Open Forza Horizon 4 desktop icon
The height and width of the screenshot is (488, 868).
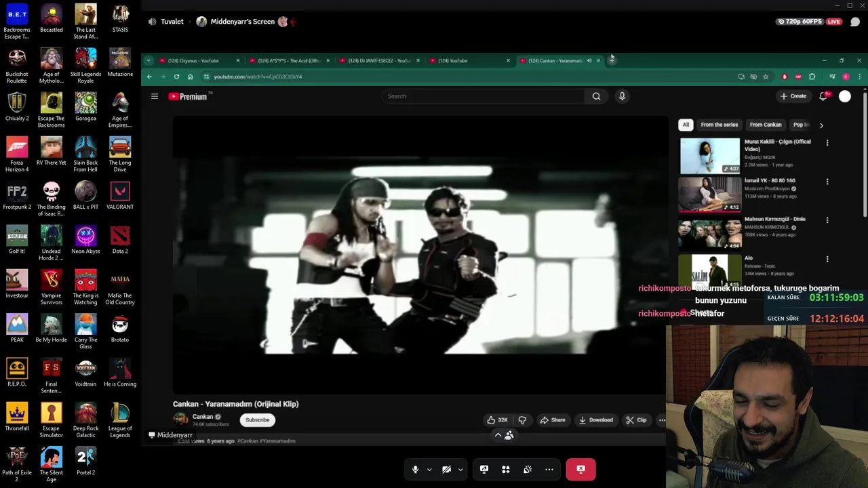click(17, 155)
